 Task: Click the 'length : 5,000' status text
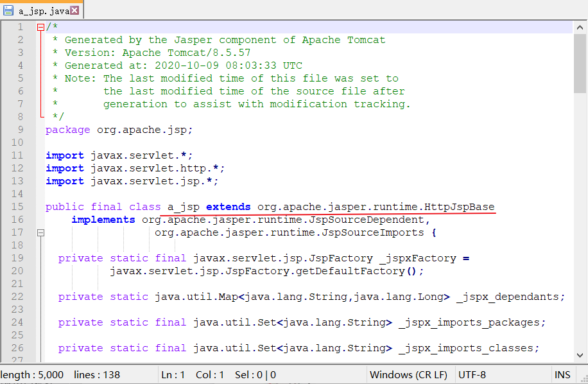pos(32,374)
